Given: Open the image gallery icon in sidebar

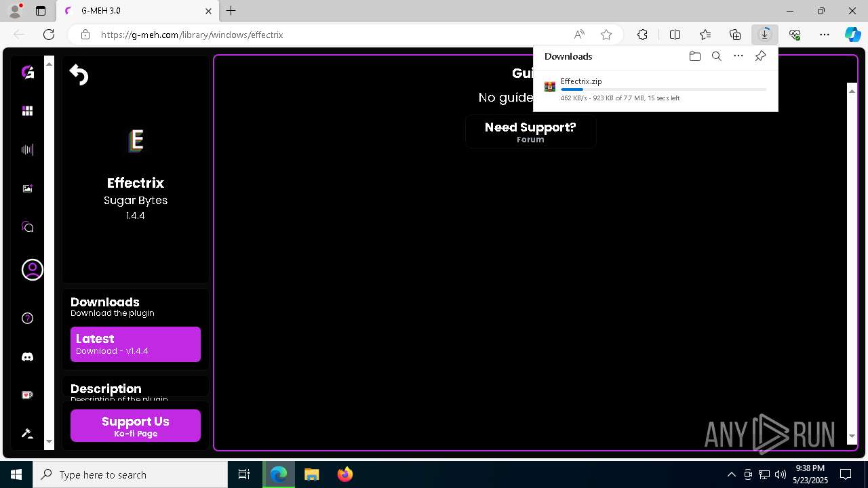Looking at the screenshot, I should coord(27,189).
